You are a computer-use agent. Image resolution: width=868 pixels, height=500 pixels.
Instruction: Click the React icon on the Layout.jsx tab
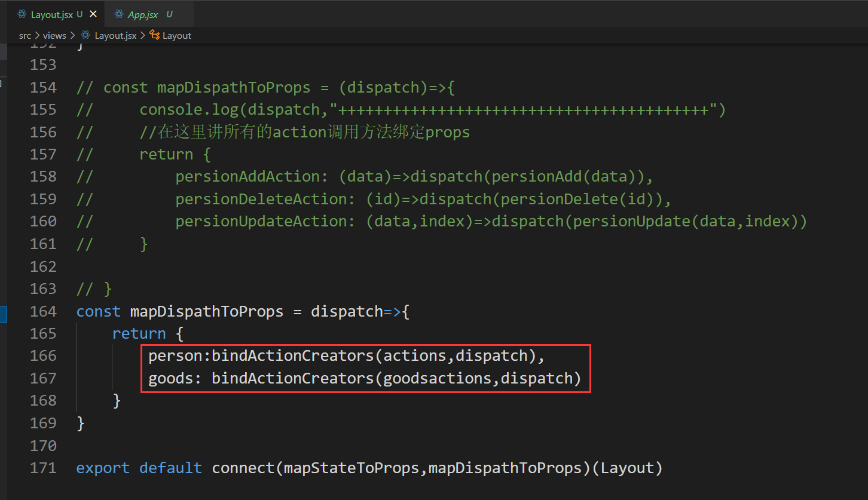pos(22,13)
